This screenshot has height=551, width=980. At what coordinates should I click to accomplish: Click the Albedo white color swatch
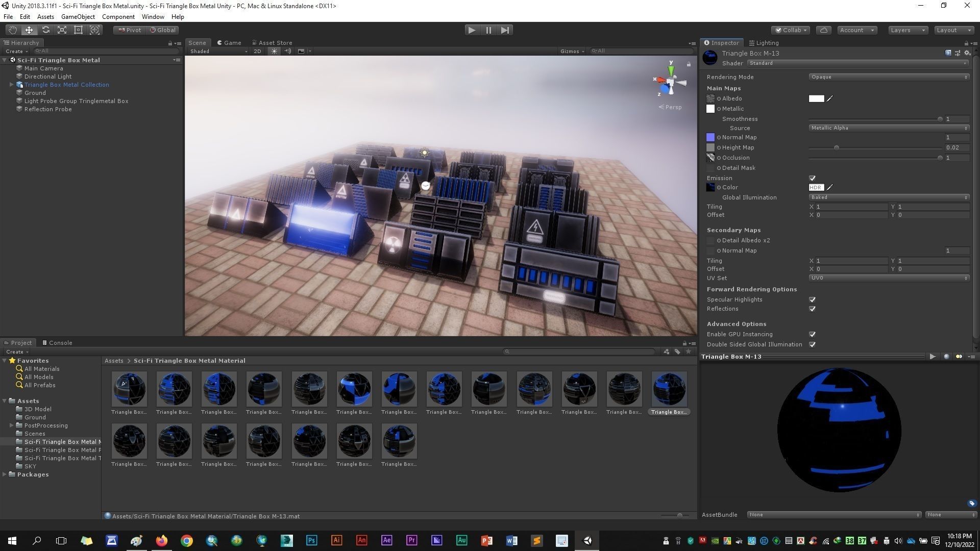tap(816, 98)
